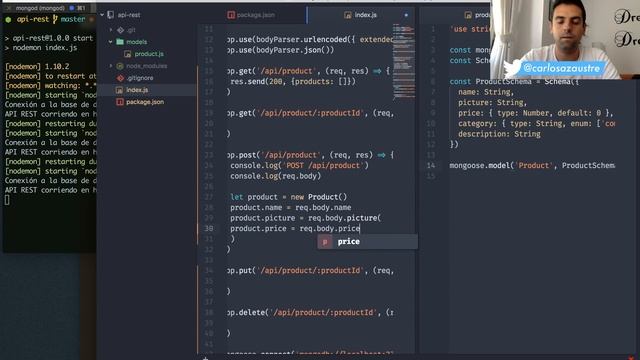Click the .gitignore git icon
The width and height of the screenshot is (640, 360).
[120, 78]
